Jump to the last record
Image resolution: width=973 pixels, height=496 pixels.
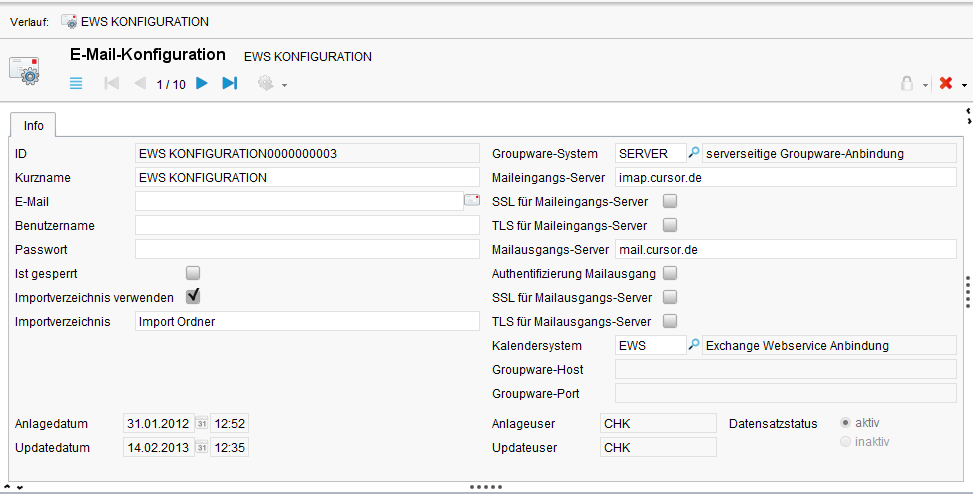(229, 84)
